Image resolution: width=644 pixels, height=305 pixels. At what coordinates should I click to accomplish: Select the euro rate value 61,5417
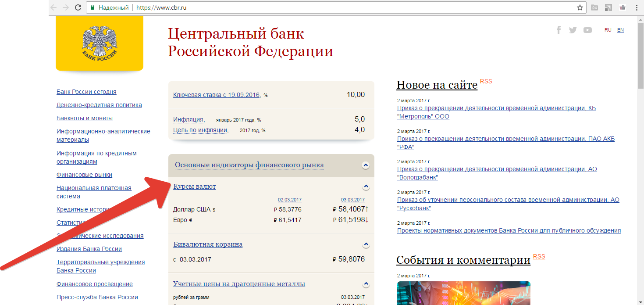[290, 220]
